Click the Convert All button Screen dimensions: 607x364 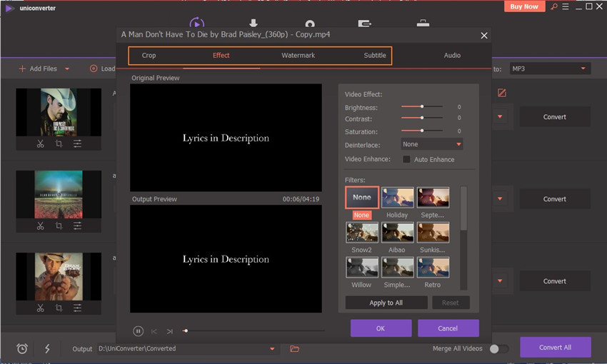point(555,348)
